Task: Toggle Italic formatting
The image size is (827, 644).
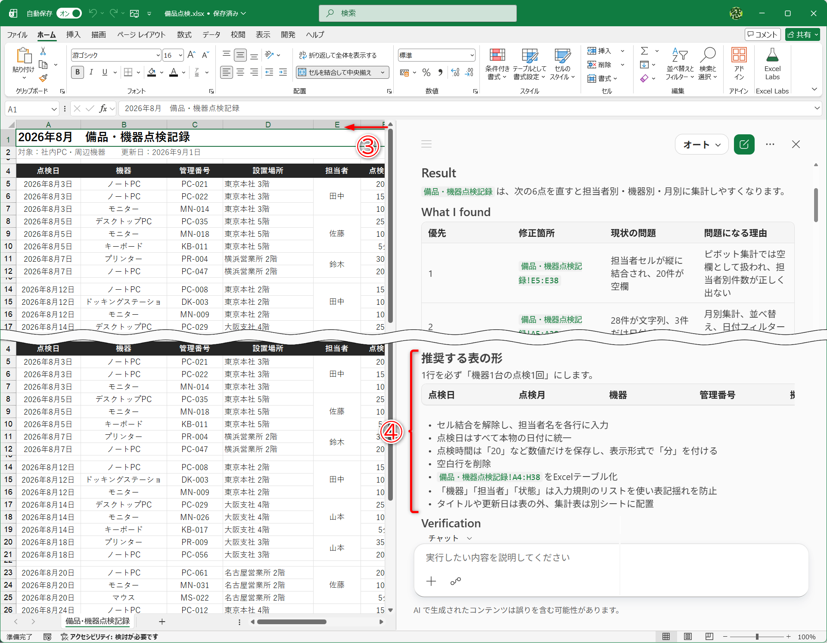Action: tap(91, 72)
